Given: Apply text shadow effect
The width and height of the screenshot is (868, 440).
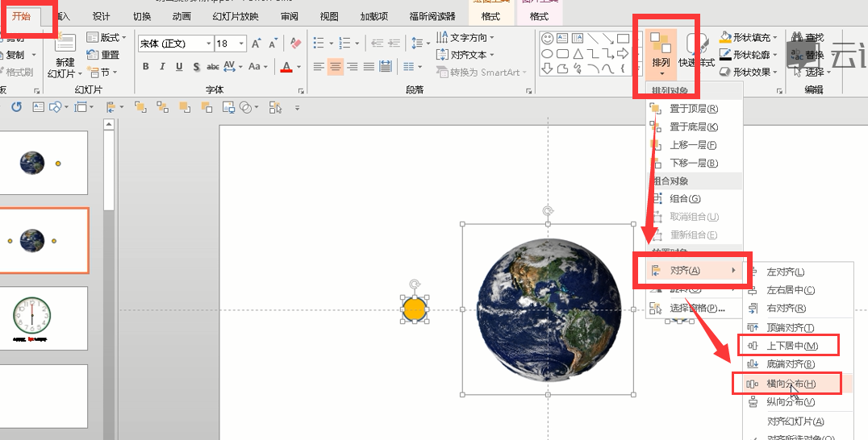Looking at the screenshot, I should (x=196, y=67).
